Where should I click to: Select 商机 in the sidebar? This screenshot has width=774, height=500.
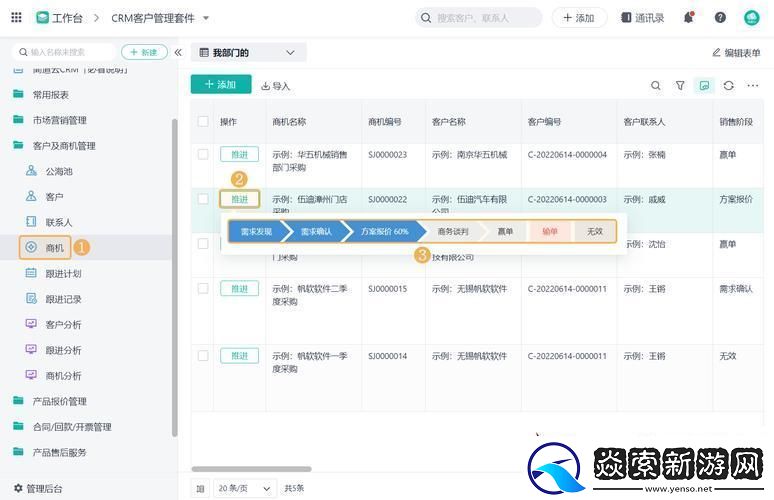(45, 248)
